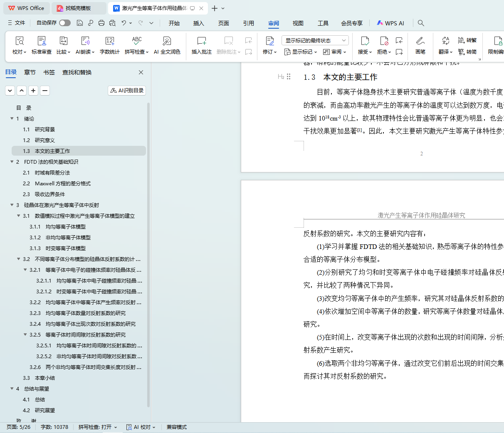Click the 转繁 convert to traditional button
This screenshot has width=504, height=433.
click(467, 40)
